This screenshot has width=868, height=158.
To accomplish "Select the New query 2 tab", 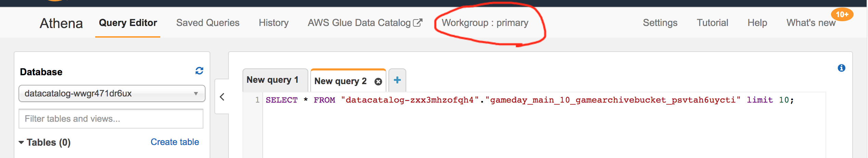I will (340, 81).
